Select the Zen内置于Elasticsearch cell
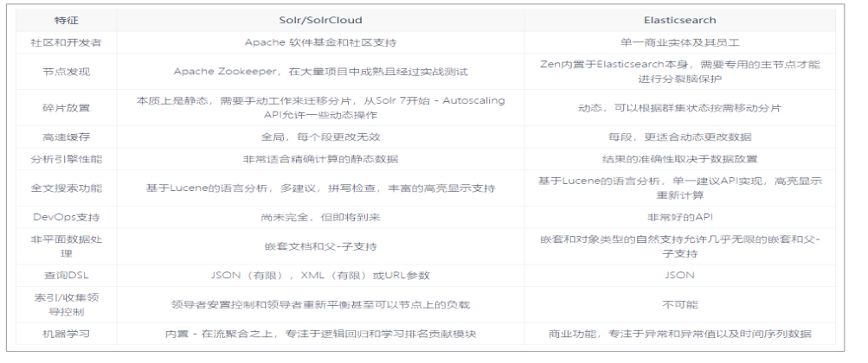868x363 pixels. tap(680, 72)
